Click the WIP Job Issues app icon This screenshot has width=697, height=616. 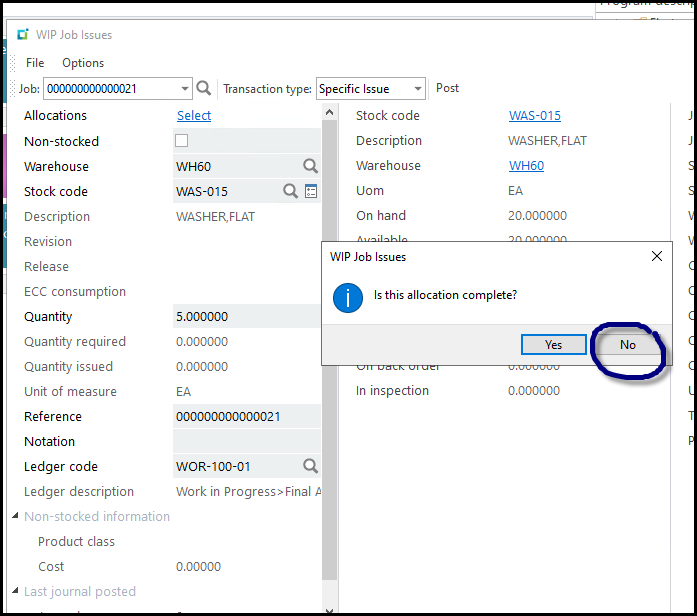(23, 35)
